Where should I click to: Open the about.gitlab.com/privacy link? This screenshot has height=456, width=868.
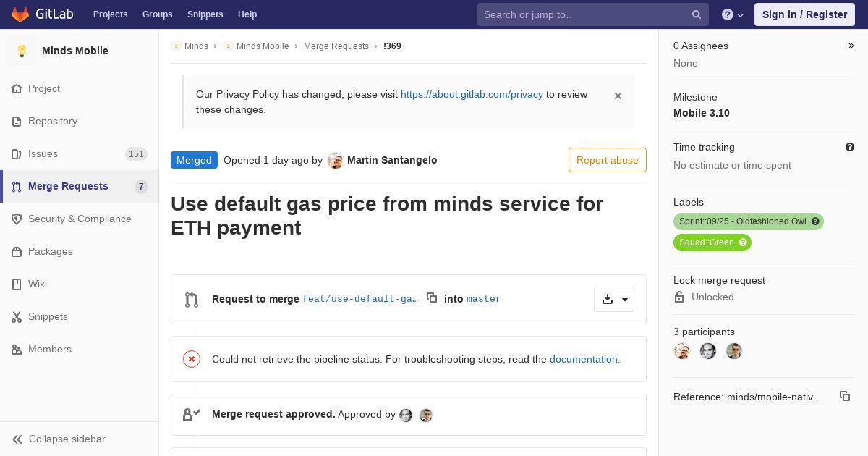472,94
